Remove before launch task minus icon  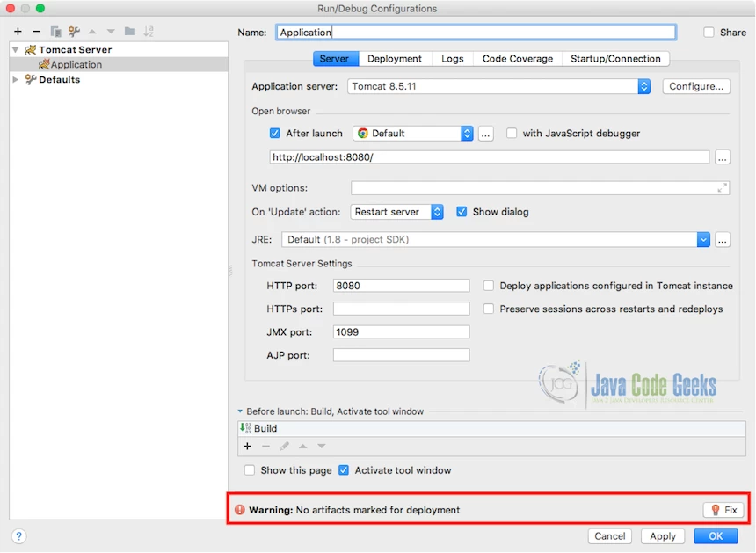(265, 446)
